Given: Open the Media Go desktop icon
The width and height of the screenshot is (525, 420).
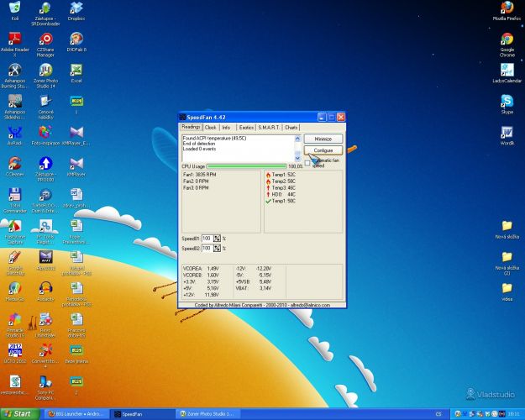Looking at the screenshot, I should coord(15,291).
